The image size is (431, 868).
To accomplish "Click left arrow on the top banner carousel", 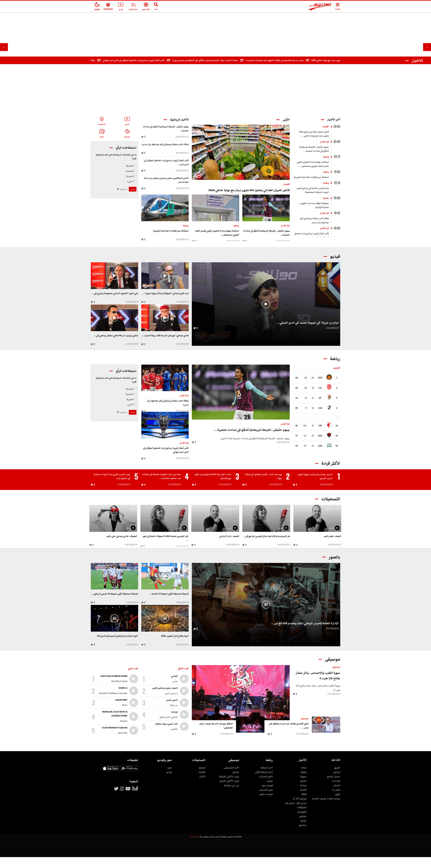I will click(x=4, y=47).
